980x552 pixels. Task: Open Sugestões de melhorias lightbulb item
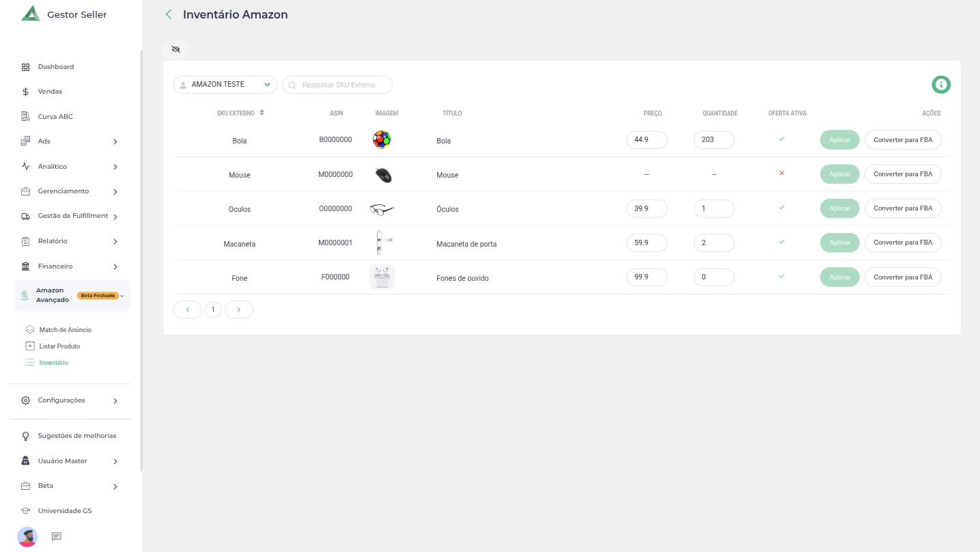pos(76,436)
